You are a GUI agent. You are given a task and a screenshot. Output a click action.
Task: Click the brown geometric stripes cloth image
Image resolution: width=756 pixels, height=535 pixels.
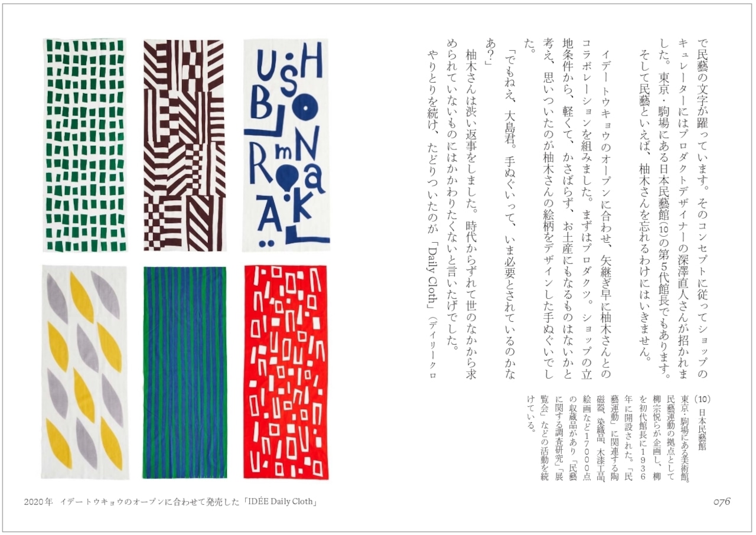(184, 146)
